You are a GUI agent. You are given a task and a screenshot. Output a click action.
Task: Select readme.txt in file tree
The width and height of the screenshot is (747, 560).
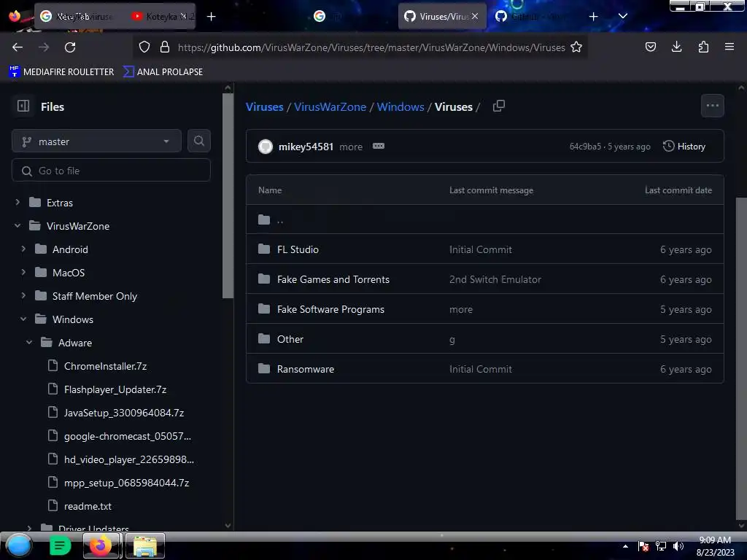tap(88, 506)
